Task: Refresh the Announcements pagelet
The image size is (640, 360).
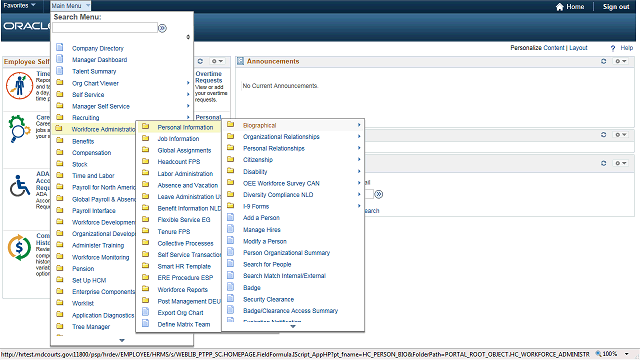Action: [603, 61]
